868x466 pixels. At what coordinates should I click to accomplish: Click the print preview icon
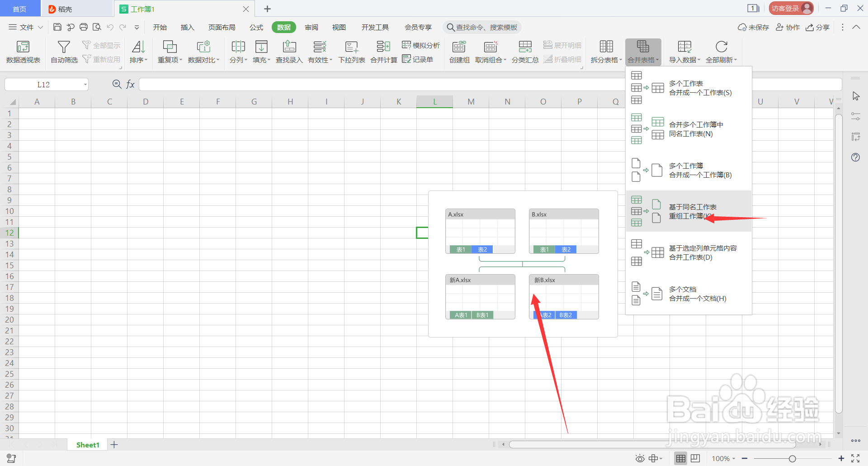click(97, 27)
